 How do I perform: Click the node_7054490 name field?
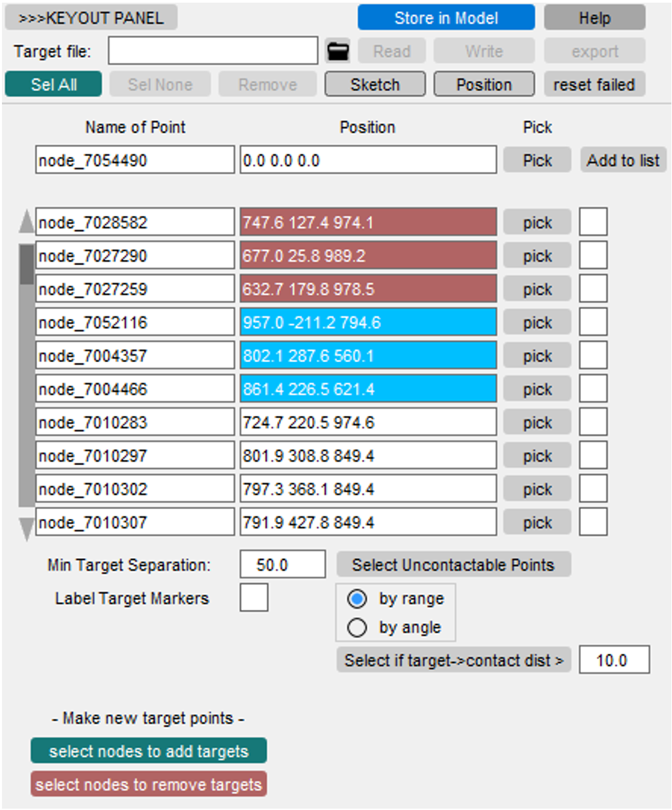pyautogui.click(x=135, y=160)
